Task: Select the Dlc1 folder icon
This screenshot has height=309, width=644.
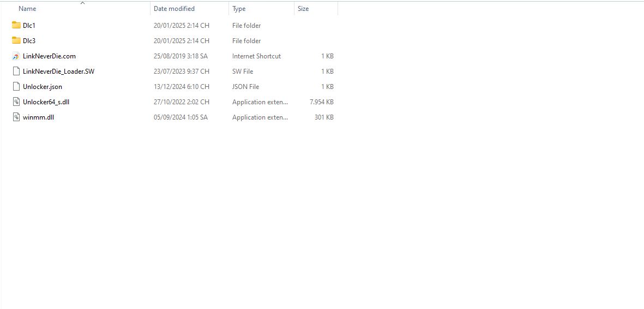Action: click(16, 25)
